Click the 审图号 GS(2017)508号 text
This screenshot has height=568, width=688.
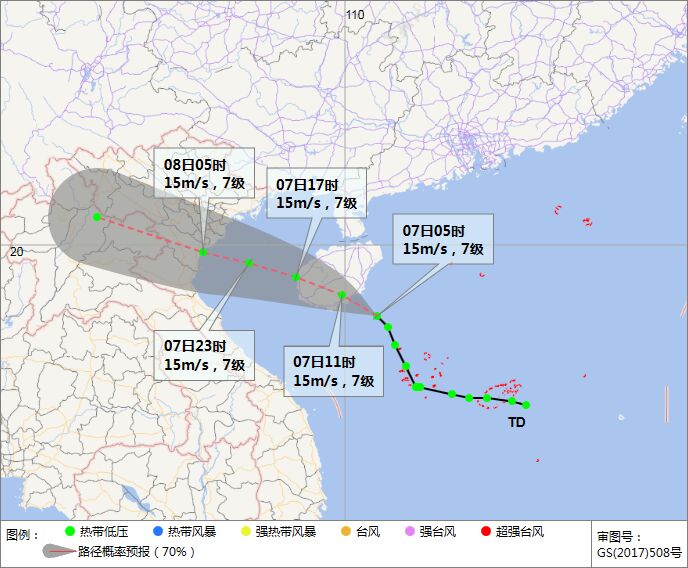[639, 544]
